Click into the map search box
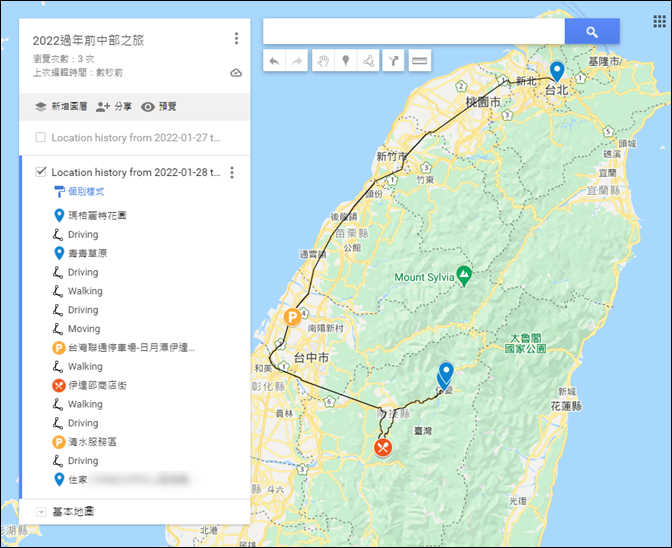The image size is (672, 548). point(414,31)
